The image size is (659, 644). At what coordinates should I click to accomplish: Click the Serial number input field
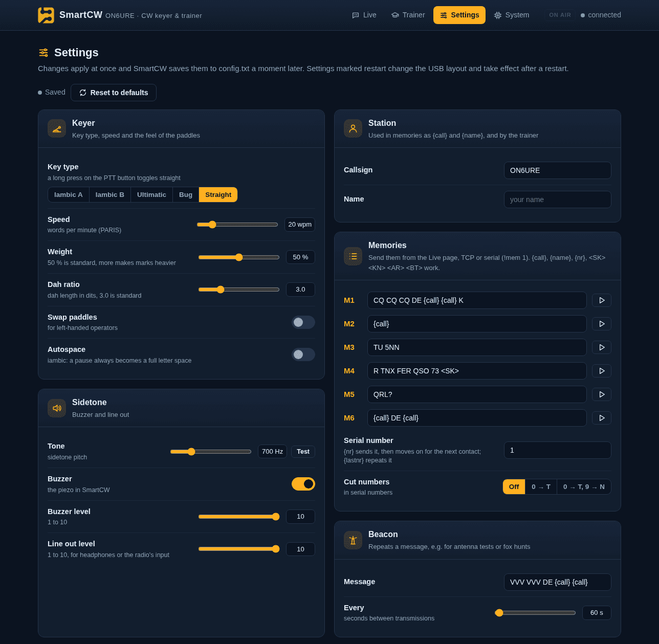558,450
